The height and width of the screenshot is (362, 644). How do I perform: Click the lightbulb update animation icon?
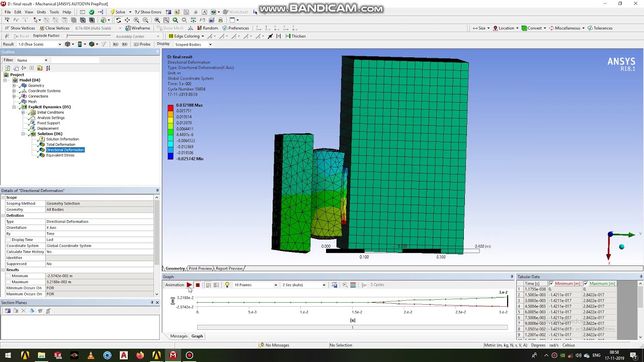coord(227,285)
